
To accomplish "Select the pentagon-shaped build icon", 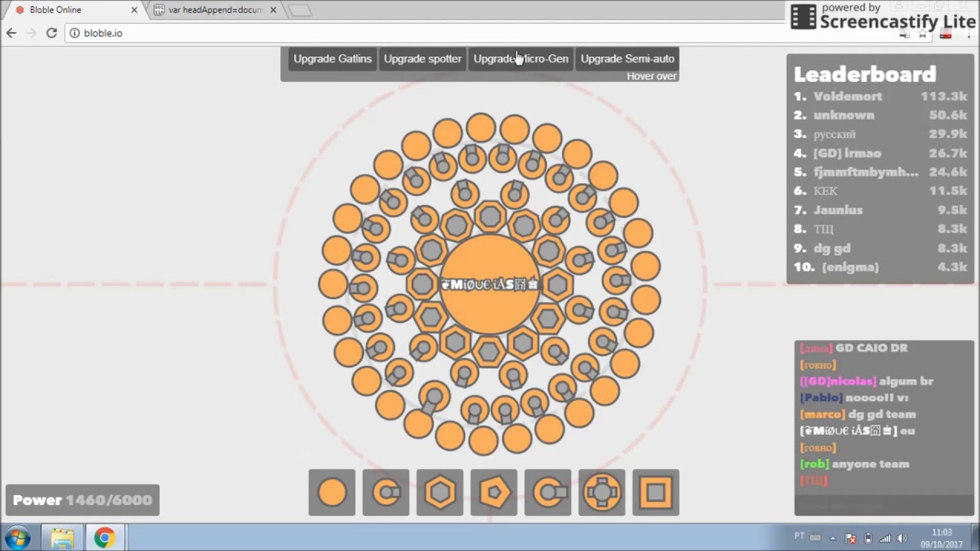I will point(494,492).
